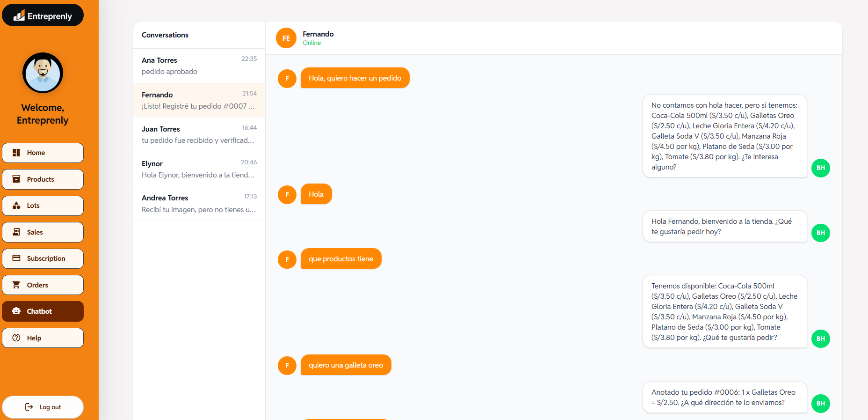Select Juan Torres conversation
This screenshot has height=420, width=868.
point(199,135)
